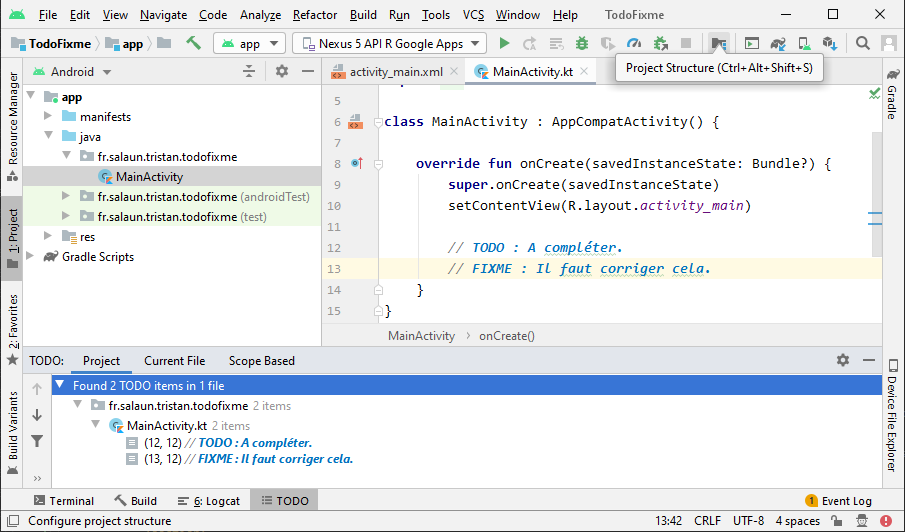Open the Refactor menu
Viewport: 905px width, 532px height.
[314, 15]
